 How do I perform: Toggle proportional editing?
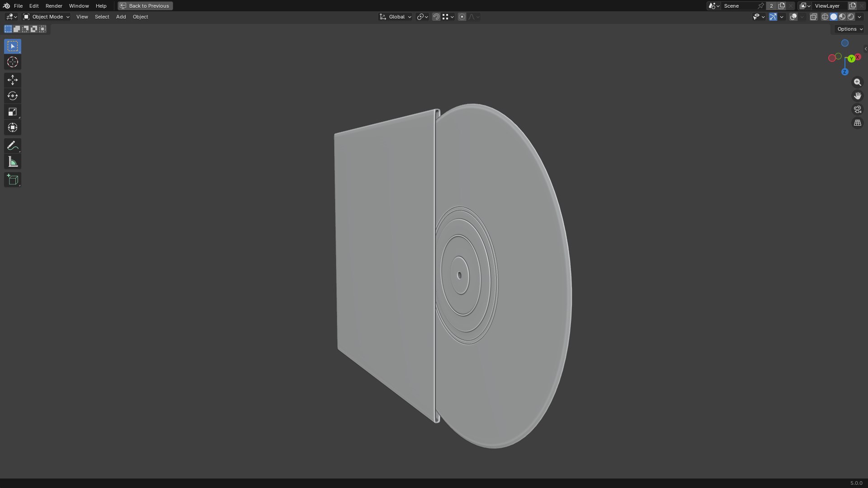(x=462, y=17)
